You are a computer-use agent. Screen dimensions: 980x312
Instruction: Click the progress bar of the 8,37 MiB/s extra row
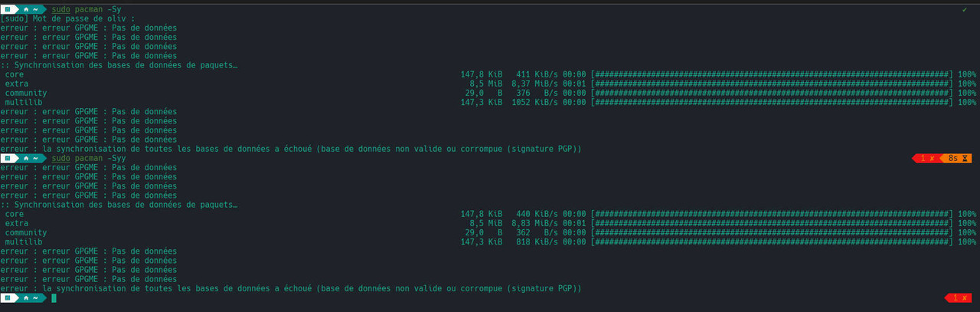[772, 84]
